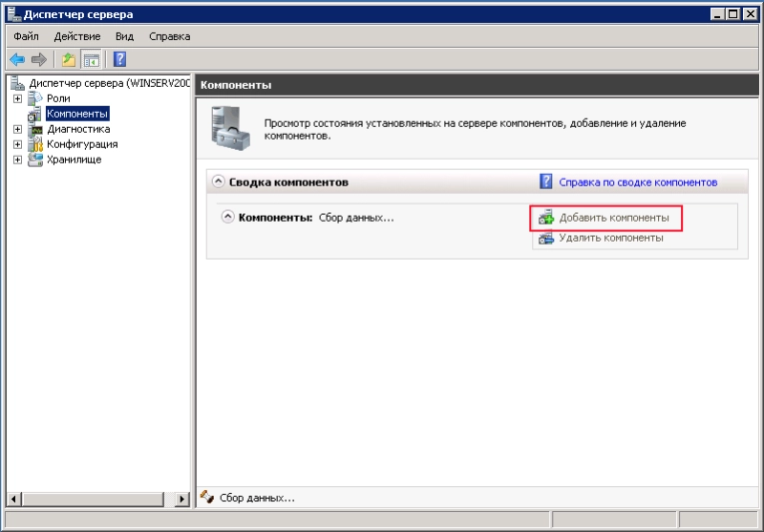Screen dimensions: 764x532
Task: Click the blue Back arrow toolbar icon
Action: click(17, 60)
